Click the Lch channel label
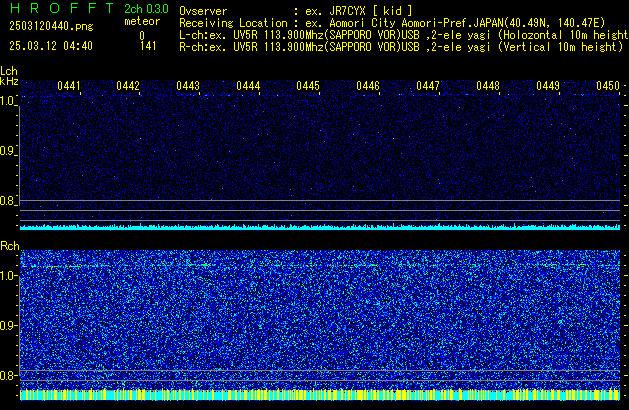This screenshot has width=629, height=410. point(9,71)
